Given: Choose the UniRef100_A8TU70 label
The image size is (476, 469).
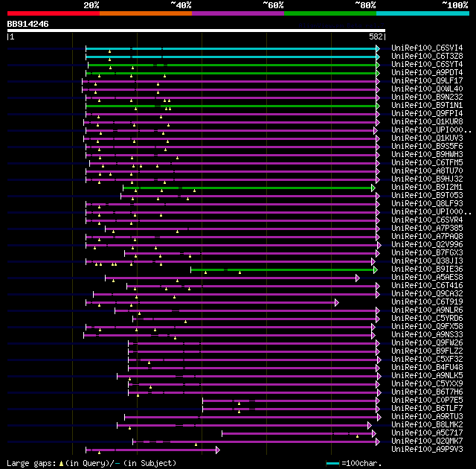Looking at the screenshot, I should [x=427, y=171].
